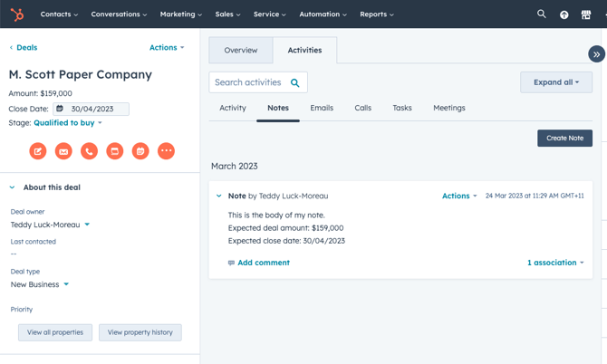
Task: Click the schedule meeting calendar icon
Action: click(140, 151)
